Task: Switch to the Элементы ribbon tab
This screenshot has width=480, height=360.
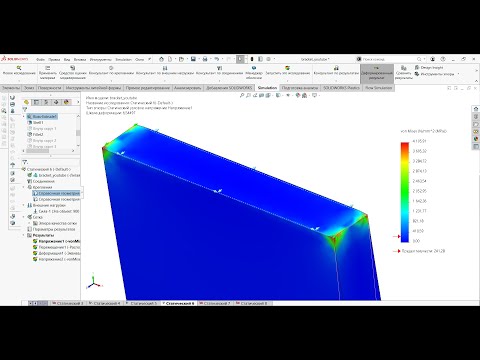Action: point(11,88)
